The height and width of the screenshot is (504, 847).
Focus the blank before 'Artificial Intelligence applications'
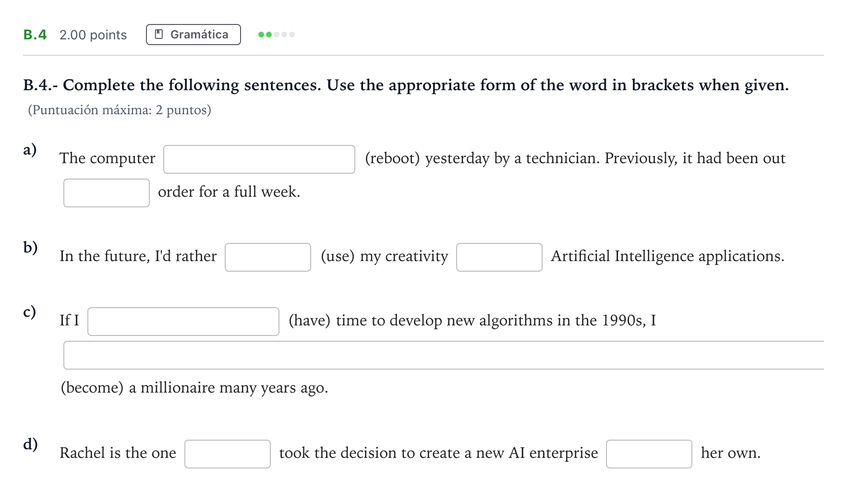coord(499,257)
